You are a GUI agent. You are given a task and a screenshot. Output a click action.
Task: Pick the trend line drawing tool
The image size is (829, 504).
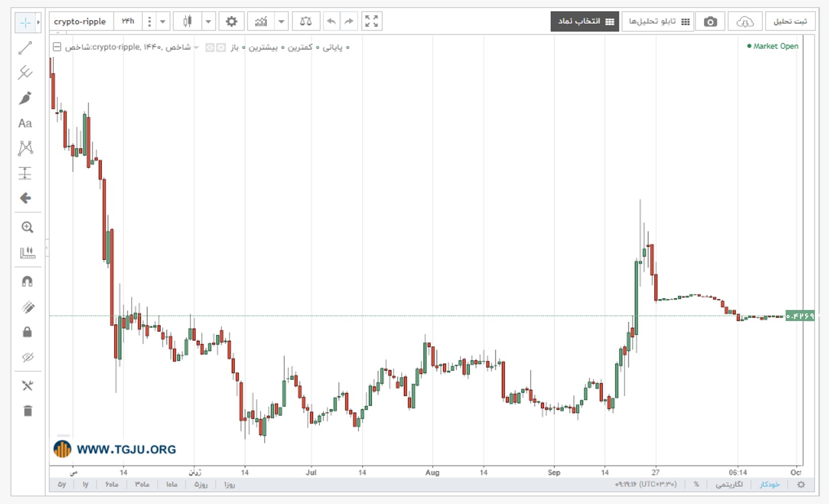click(25, 48)
